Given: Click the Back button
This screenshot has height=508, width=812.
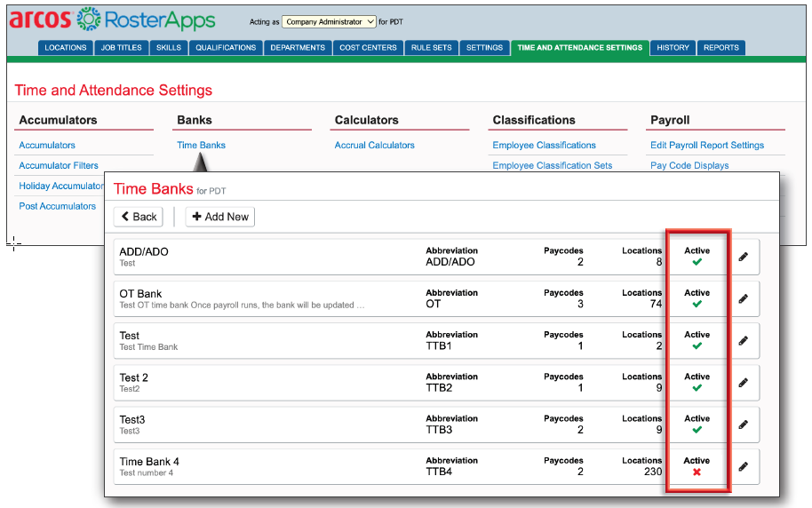Looking at the screenshot, I should click(x=139, y=217).
